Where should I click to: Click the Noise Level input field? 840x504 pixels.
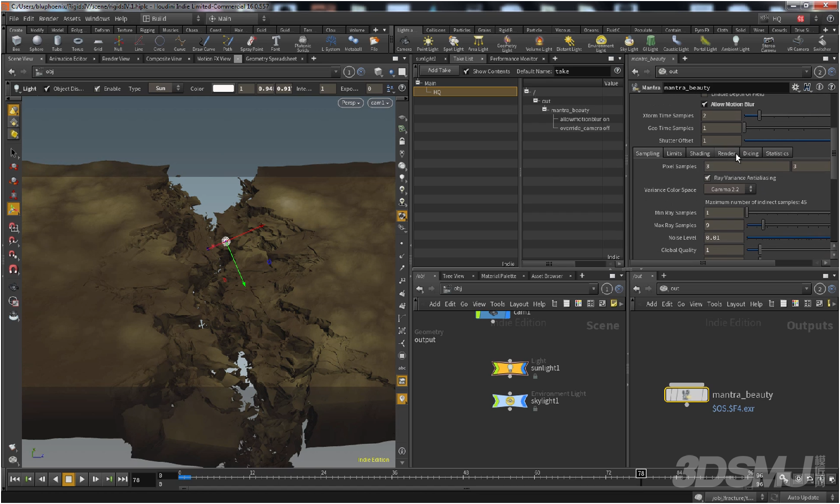click(x=724, y=238)
